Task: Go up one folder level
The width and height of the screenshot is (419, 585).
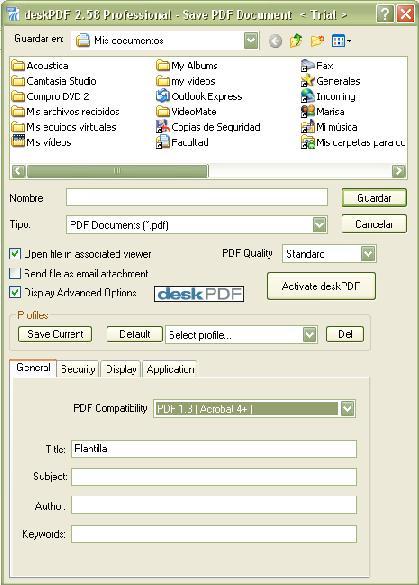Action: pos(296,40)
